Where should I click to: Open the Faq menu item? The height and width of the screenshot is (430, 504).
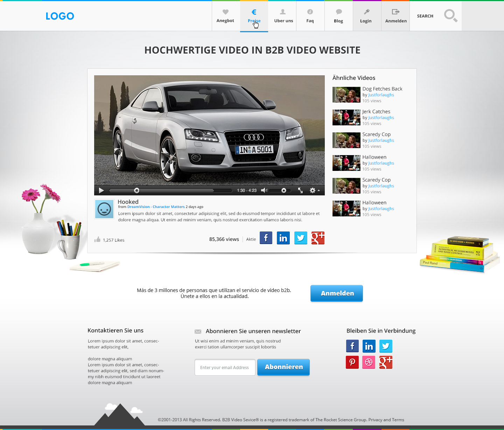tap(310, 16)
